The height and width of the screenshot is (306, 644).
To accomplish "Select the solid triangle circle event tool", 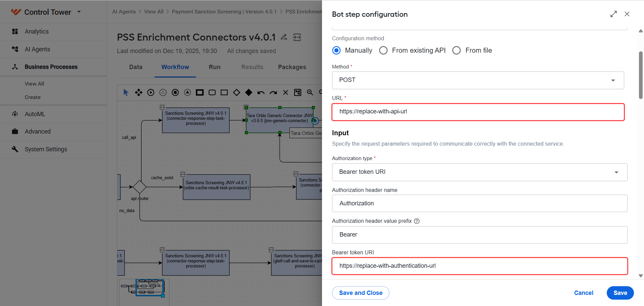I will click(x=187, y=93).
